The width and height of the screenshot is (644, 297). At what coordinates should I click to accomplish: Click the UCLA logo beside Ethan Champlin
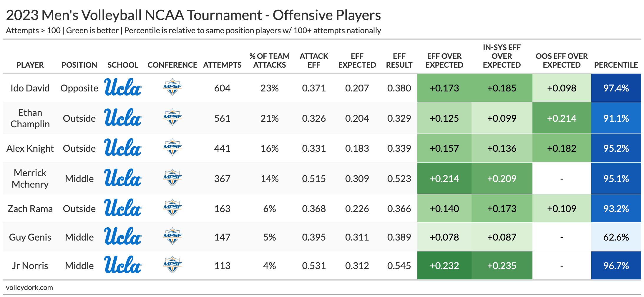pyautogui.click(x=123, y=118)
